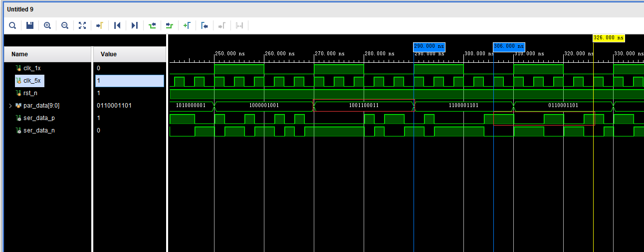Screen dimensions: 644x252
Task: Click the 0110001101 value of par_data
Action: [114, 106]
